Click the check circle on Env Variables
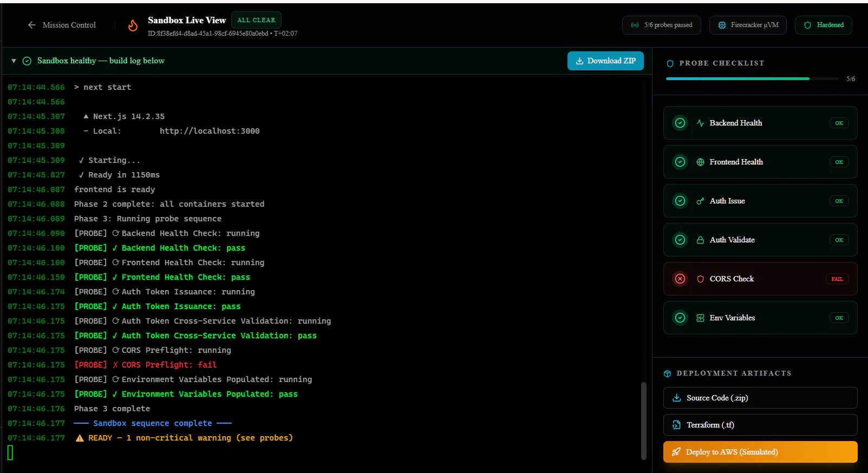This screenshot has height=473, width=868. [x=680, y=318]
